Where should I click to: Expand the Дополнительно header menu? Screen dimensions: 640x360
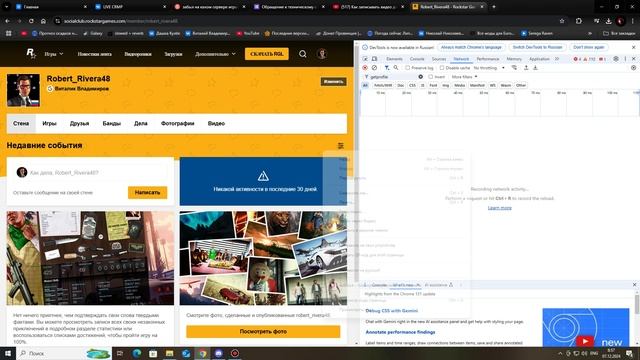pos(216,54)
